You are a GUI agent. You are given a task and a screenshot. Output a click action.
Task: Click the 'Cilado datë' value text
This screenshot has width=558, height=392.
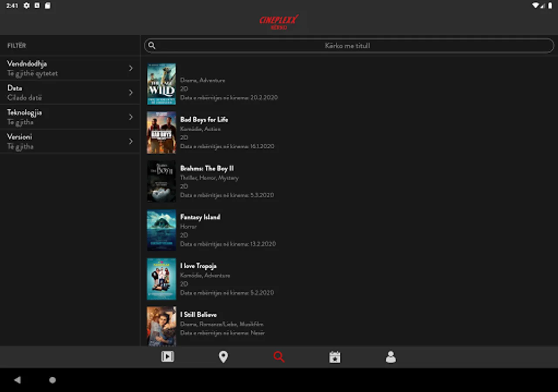point(24,98)
